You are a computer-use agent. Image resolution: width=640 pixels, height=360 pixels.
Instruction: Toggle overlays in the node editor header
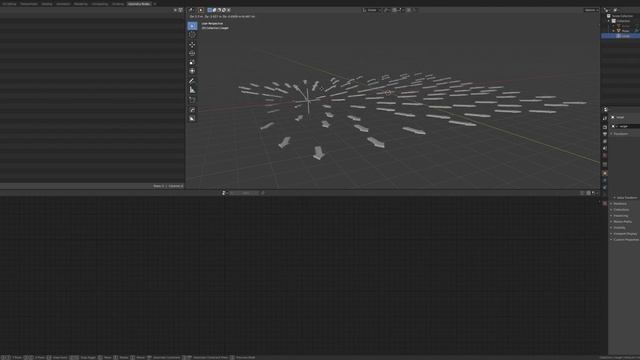point(588,193)
